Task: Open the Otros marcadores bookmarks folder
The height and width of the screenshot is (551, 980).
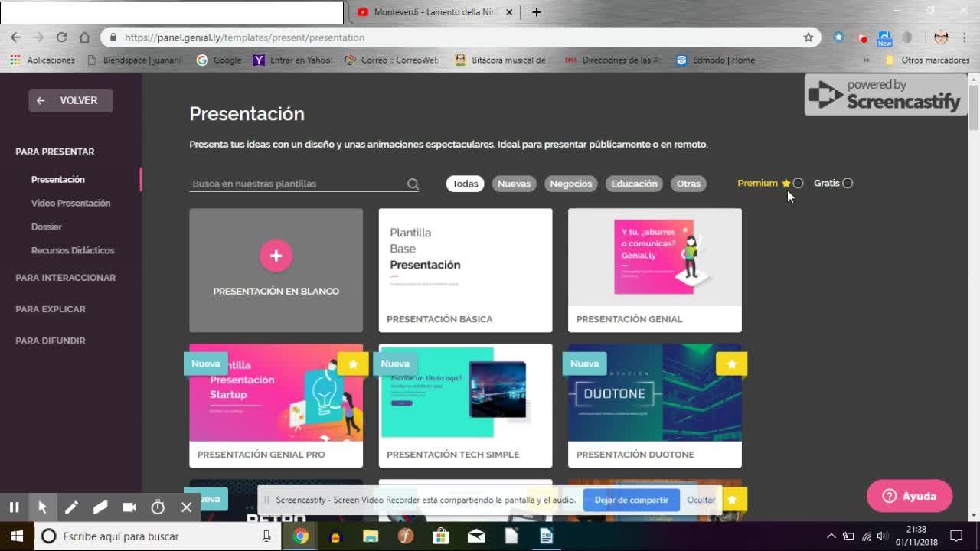Action: point(927,60)
